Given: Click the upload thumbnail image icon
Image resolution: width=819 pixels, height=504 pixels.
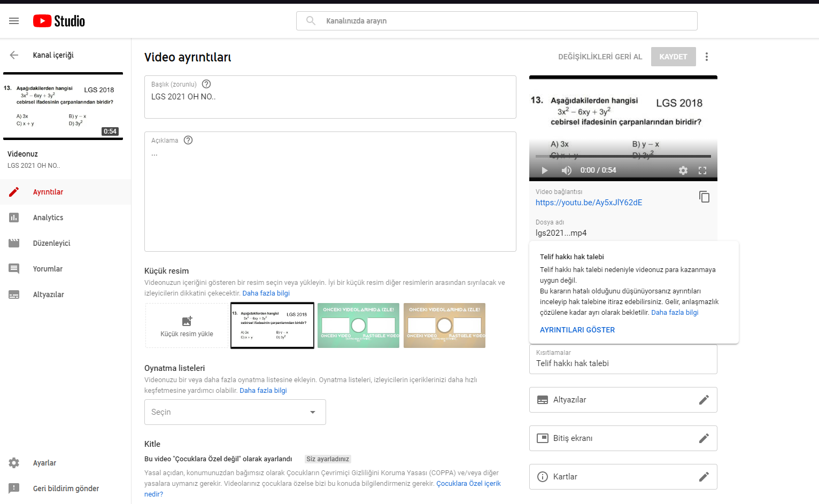Looking at the screenshot, I should pos(187,321).
